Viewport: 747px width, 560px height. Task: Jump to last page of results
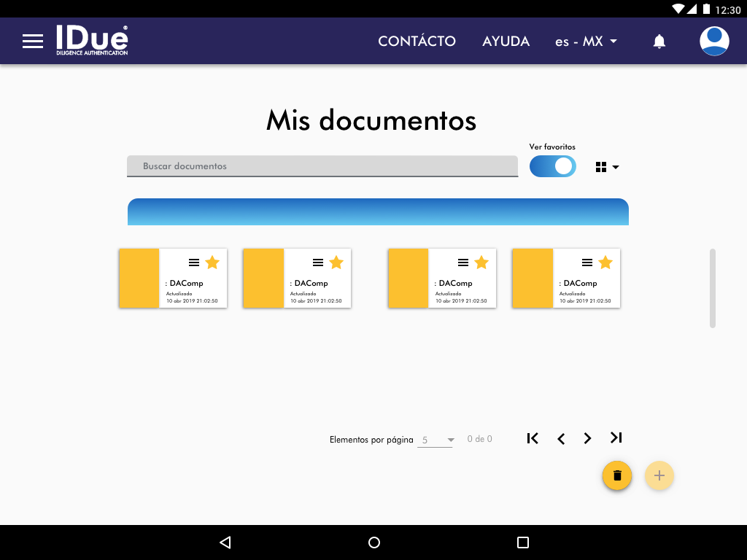point(616,438)
